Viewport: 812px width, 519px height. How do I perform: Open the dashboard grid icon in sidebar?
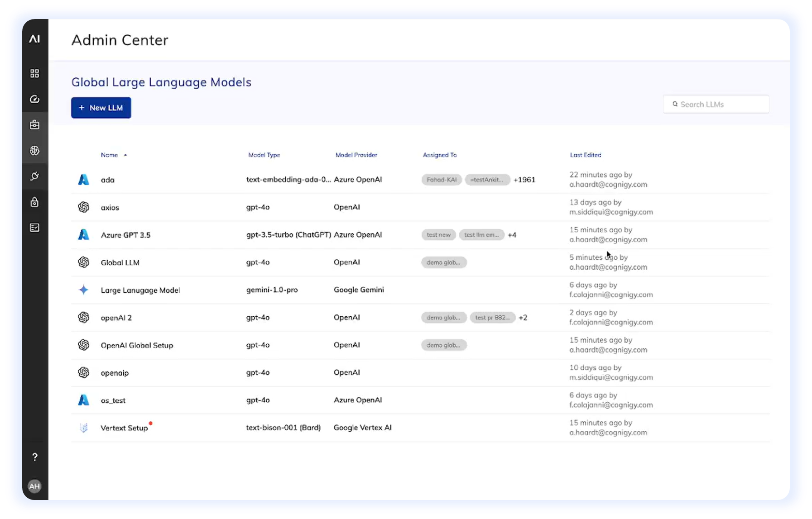[34, 73]
